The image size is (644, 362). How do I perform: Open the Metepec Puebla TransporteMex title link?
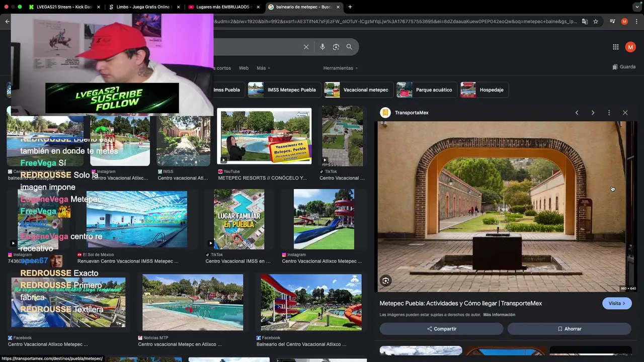point(460,303)
